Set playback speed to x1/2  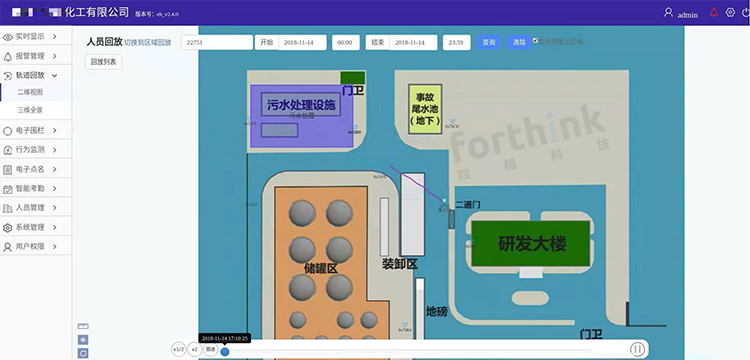point(178,349)
